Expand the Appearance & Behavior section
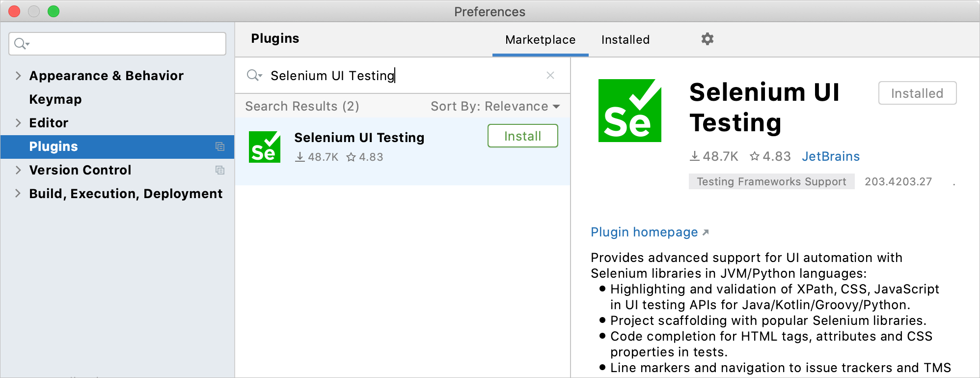The height and width of the screenshot is (378, 980). [18, 75]
